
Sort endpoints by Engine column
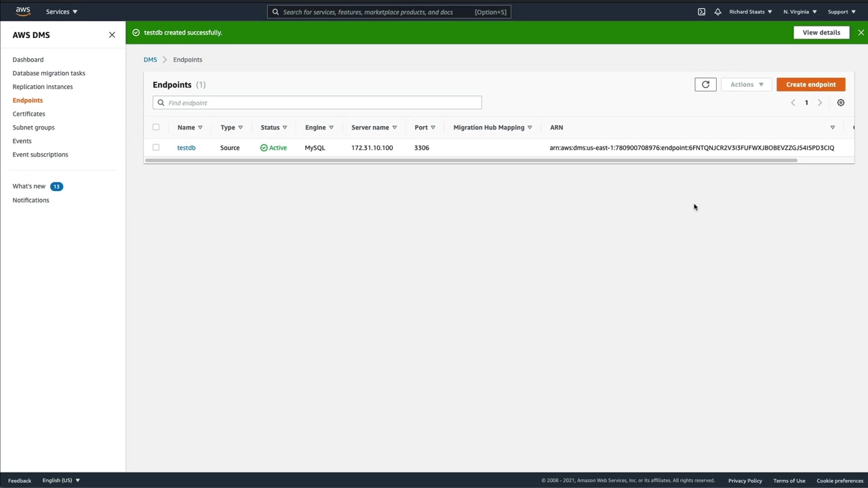(x=331, y=127)
